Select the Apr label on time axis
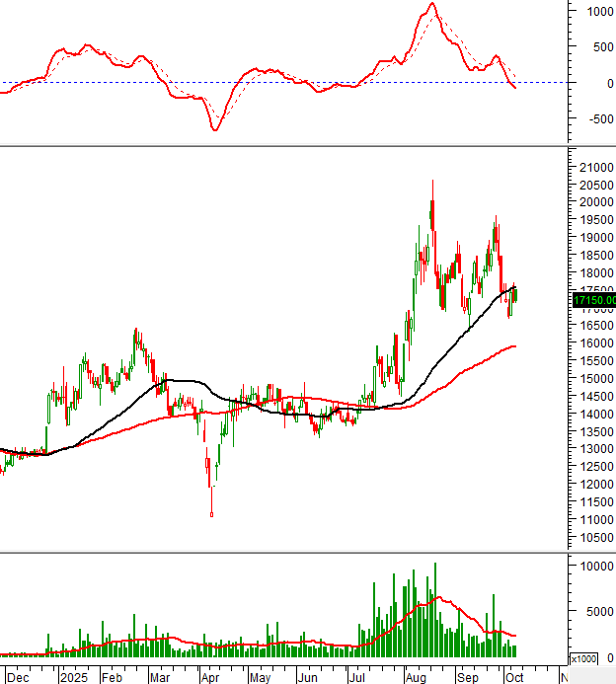Screen dimensions: 616x684 pyautogui.click(x=210, y=678)
